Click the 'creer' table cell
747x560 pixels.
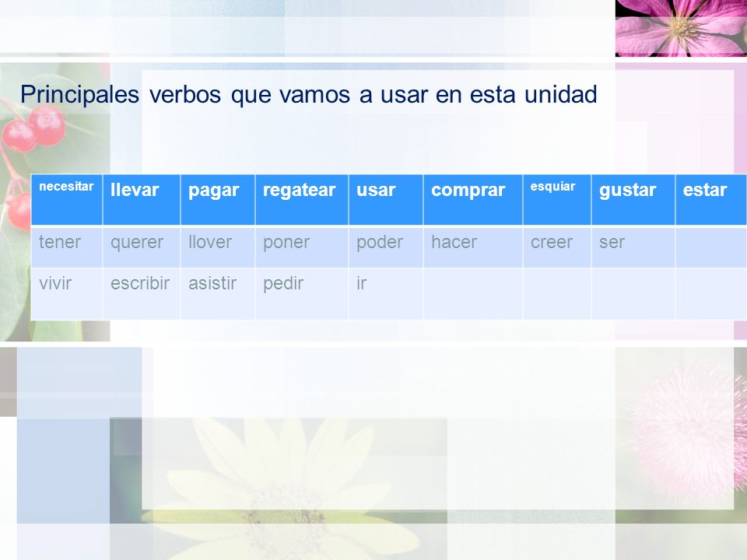click(557, 247)
